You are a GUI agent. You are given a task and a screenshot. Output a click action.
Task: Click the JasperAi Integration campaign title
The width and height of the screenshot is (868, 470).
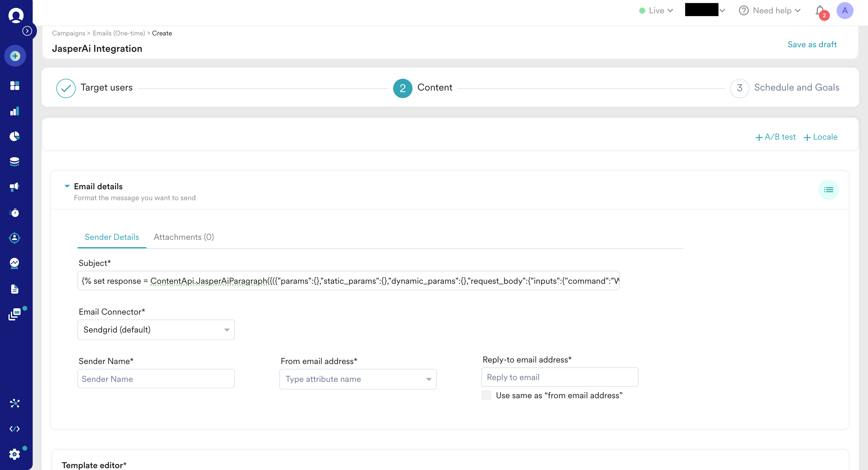(x=97, y=49)
